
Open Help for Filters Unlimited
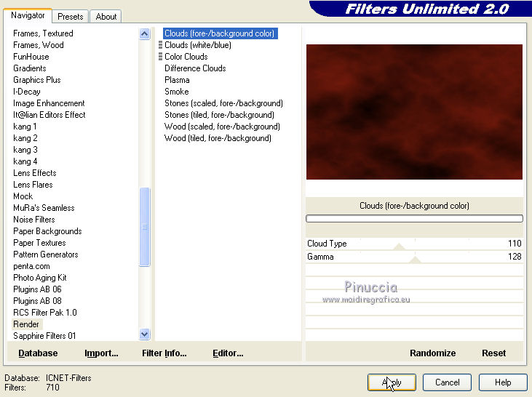tap(503, 382)
